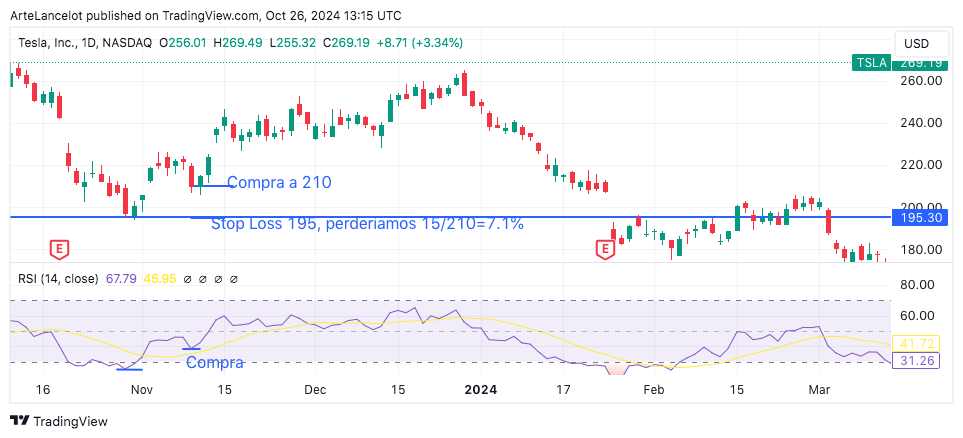Click the Dec label on time axis
This screenshot has width=963, height=438.
click(314, 390)
